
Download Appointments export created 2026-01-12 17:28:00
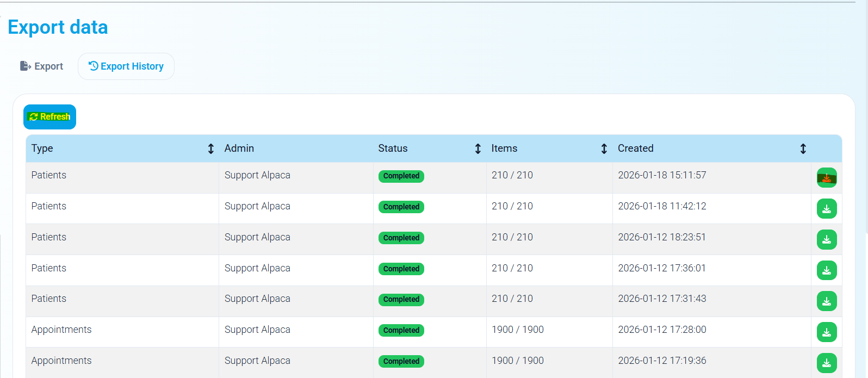coord(826,332)
